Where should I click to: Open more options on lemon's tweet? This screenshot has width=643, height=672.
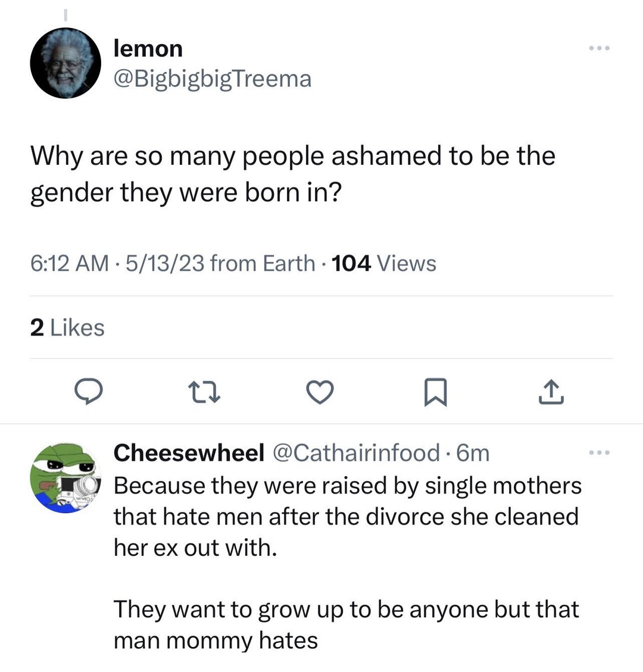(599, 48)
